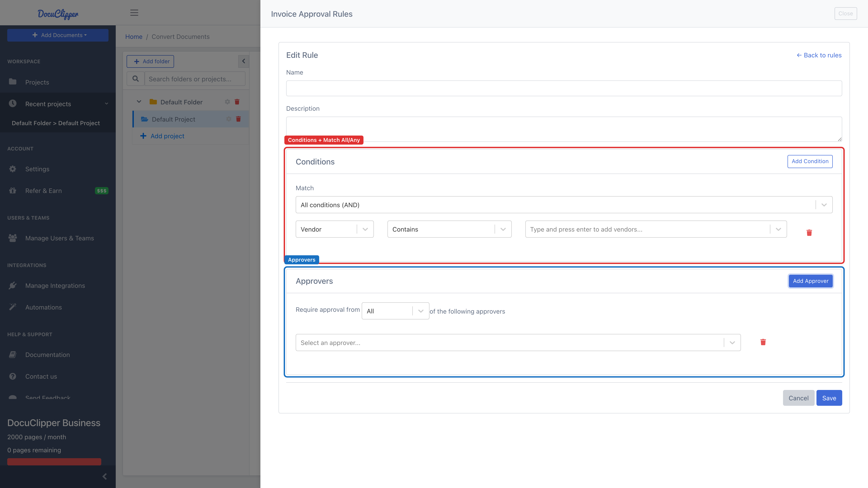Save the rule
The height and width of the screenshot is (488, 868).
pos(829,398)
